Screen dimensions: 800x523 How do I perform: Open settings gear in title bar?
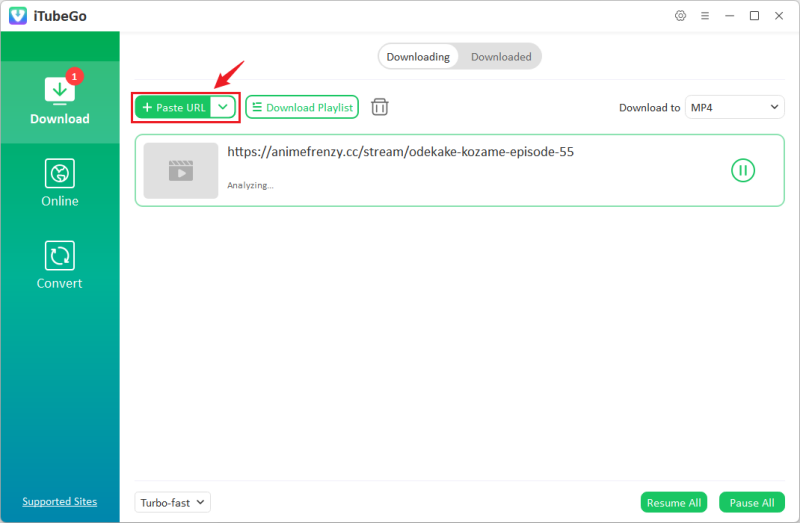tap(680, 16)
